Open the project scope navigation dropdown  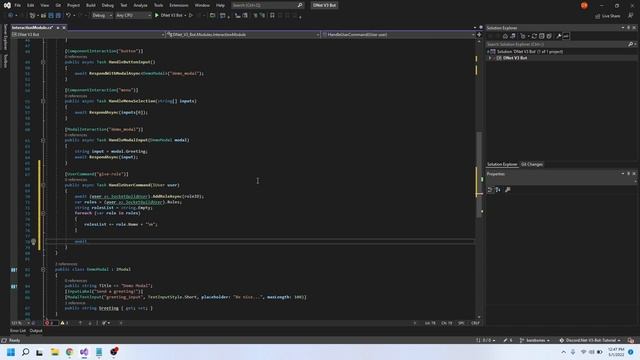point(88,35)
